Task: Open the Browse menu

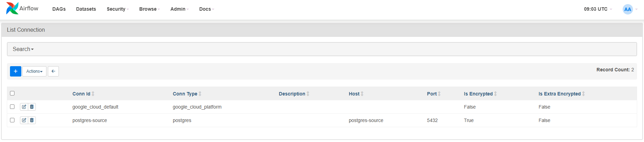Action: coord(149,9)
